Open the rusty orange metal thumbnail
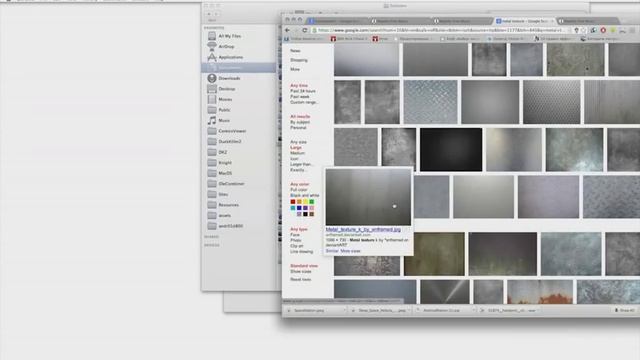The height and width of the screenshot is (360, 640). 540,292
